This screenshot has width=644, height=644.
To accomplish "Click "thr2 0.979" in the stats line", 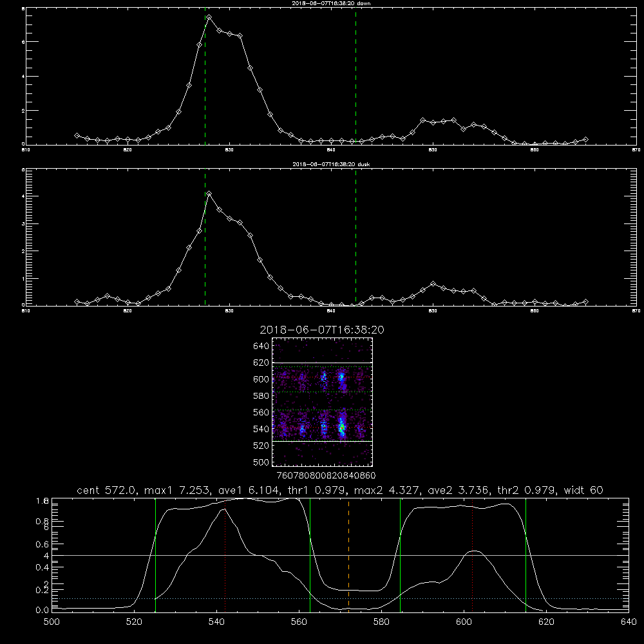I will click(527, 490).
